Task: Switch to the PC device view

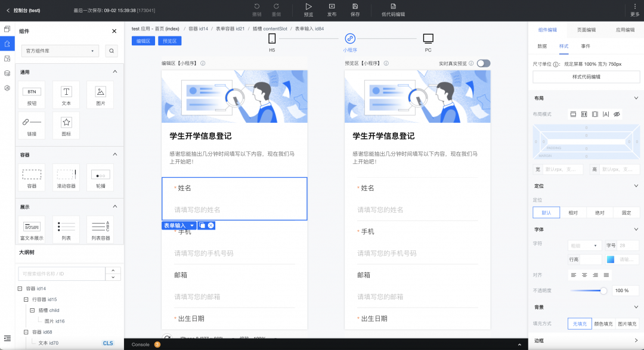Action: point(428,42)
